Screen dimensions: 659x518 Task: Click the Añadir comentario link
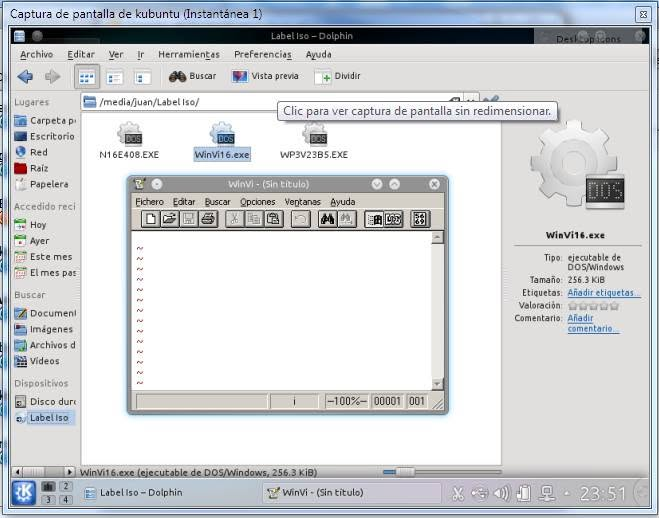[593, 323]
